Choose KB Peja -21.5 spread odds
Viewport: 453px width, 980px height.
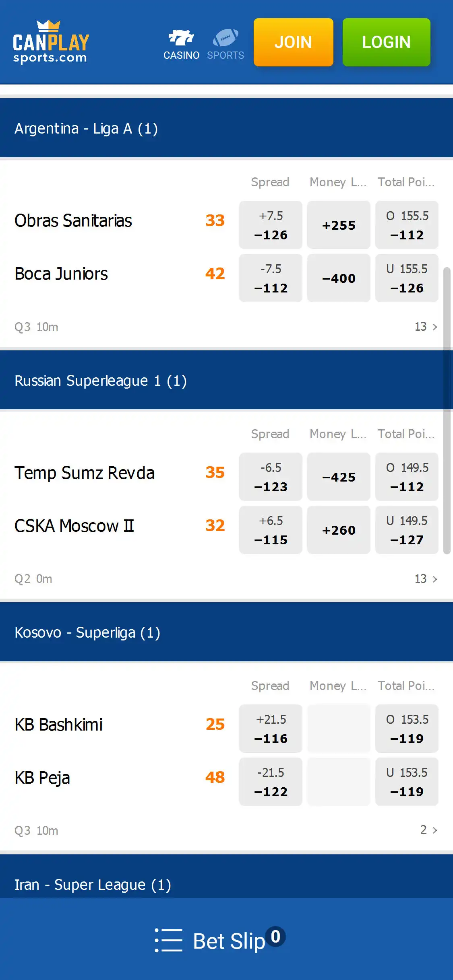271,782
